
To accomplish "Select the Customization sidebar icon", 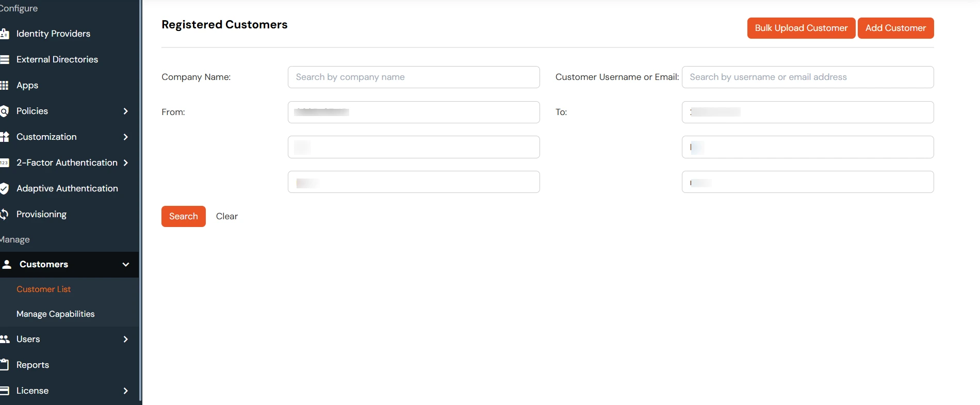I will pyautogui.click(x=5, y=137).
